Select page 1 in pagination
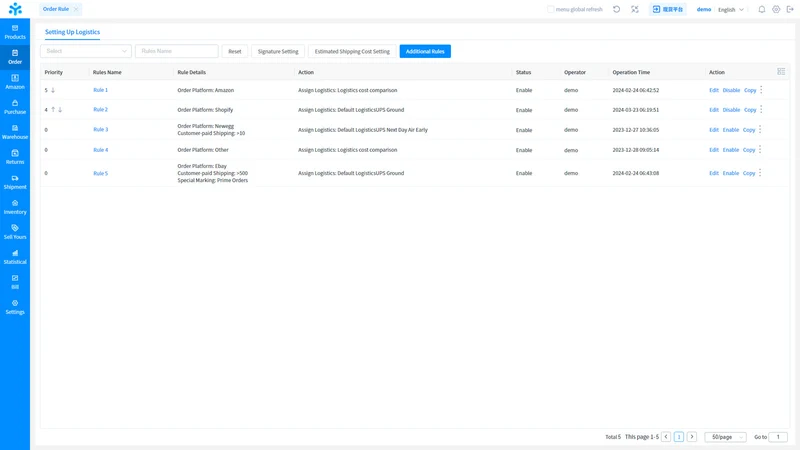 (679, 437)
